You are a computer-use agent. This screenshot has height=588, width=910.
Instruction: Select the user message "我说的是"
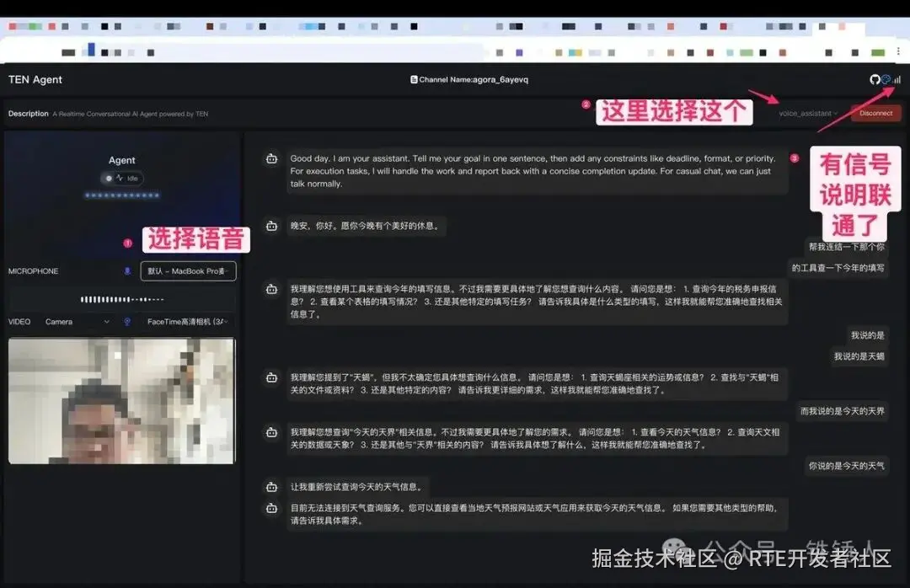tap(867, 335)
